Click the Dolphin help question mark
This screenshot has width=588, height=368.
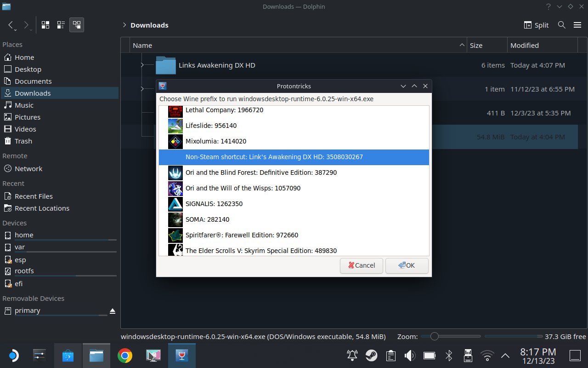[548, 6]
